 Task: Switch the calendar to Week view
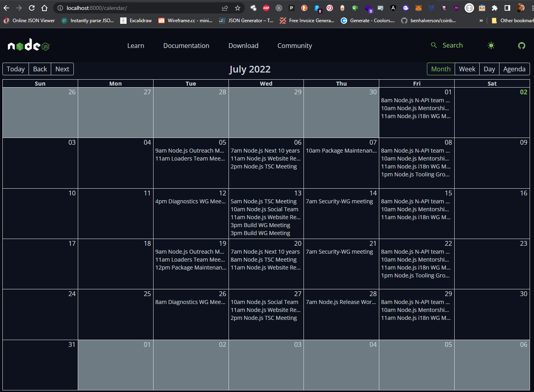click(x=467, y=69)
